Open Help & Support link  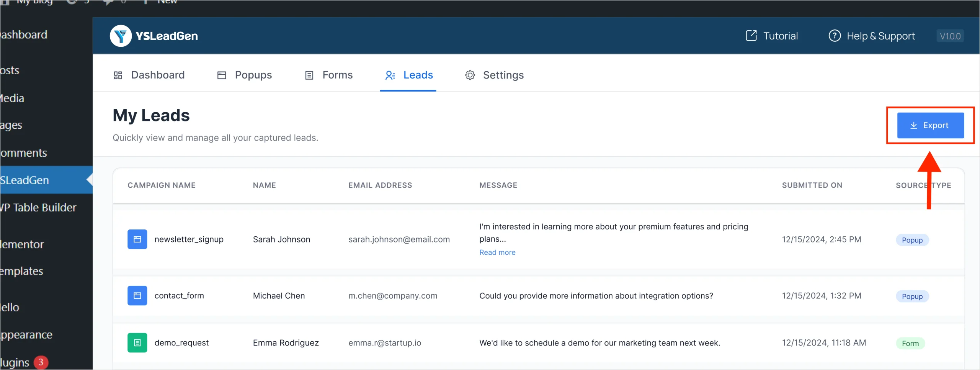click(872, 36)
